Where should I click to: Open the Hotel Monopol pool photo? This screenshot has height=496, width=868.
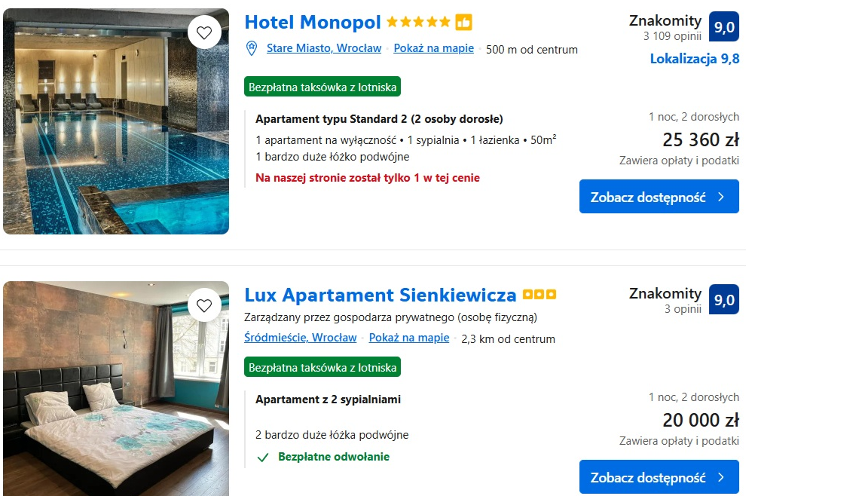click(x=116, y=121)
